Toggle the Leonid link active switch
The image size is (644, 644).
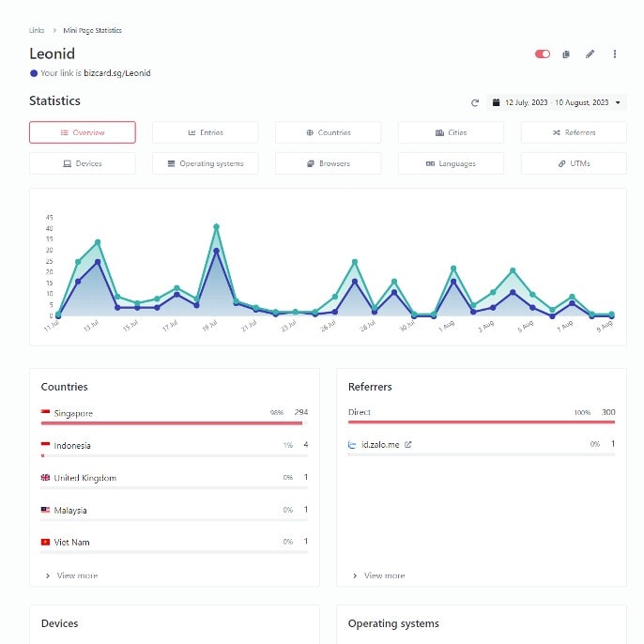pos(543,54)
